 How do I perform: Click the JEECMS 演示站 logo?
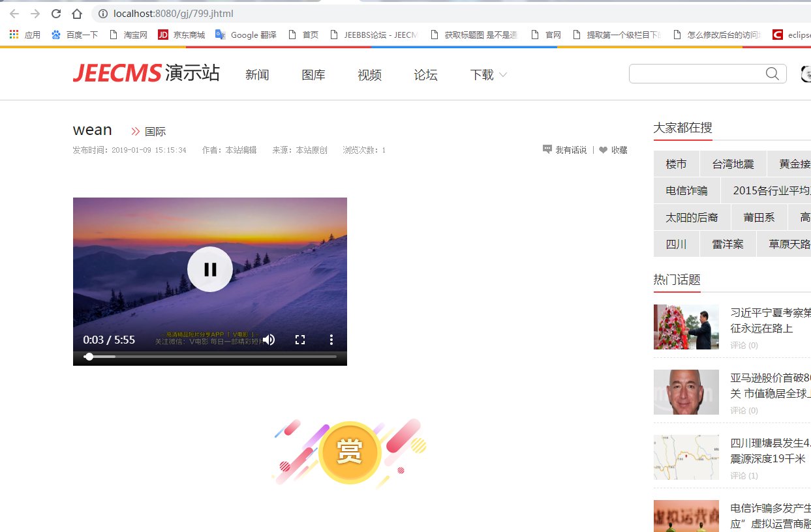[x=146, y=74]
